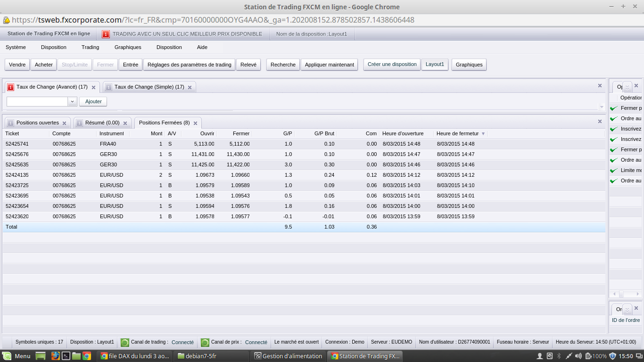Switch to the Positions ouvertes tab
The height and width of the screenshot is (362, 644).
38,123
